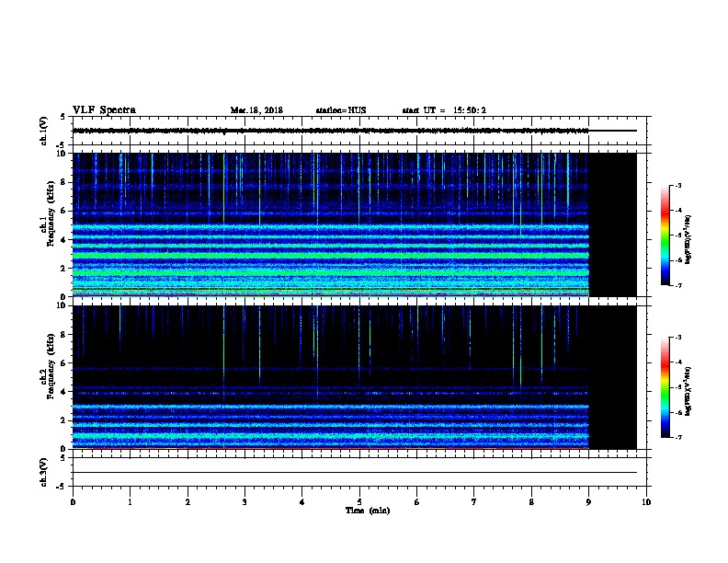Click the "station=HUS" label
This screenshot has height=563, width=728.
(x=341, y=110)
